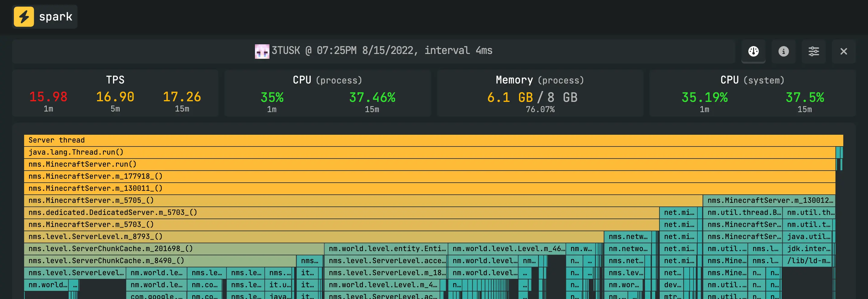The image size is (868, 299).
Task: Select the Server thread flame bar
Action: point(433,140)
